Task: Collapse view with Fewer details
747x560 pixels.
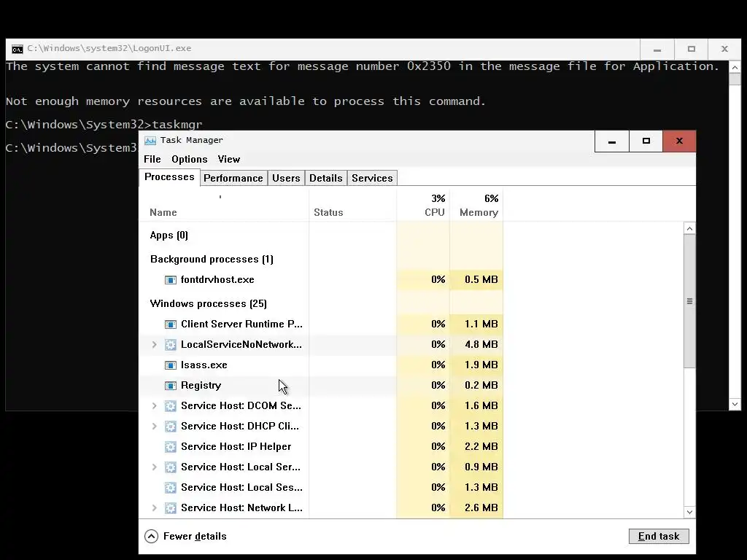Action: pyautogui.click(x=186, y=536)
